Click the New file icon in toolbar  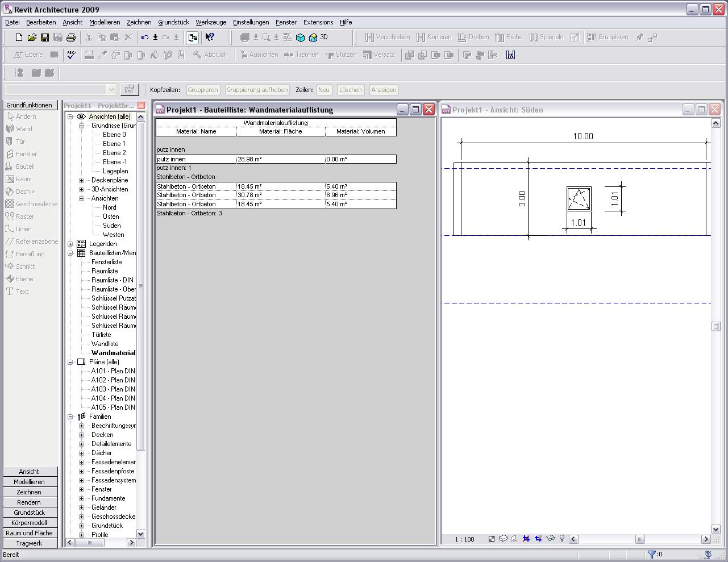tap(19, 38)
